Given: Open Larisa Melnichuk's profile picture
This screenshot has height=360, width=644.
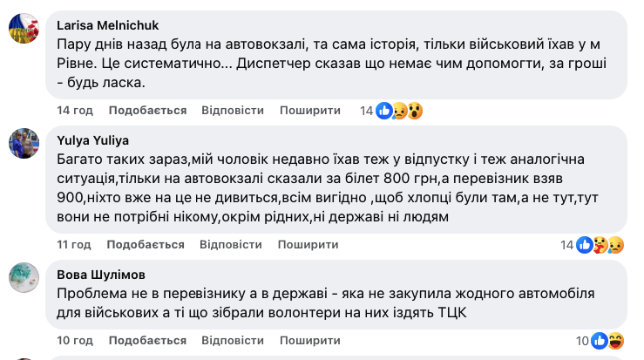Looking at the screenshot, I should point(24,29).
